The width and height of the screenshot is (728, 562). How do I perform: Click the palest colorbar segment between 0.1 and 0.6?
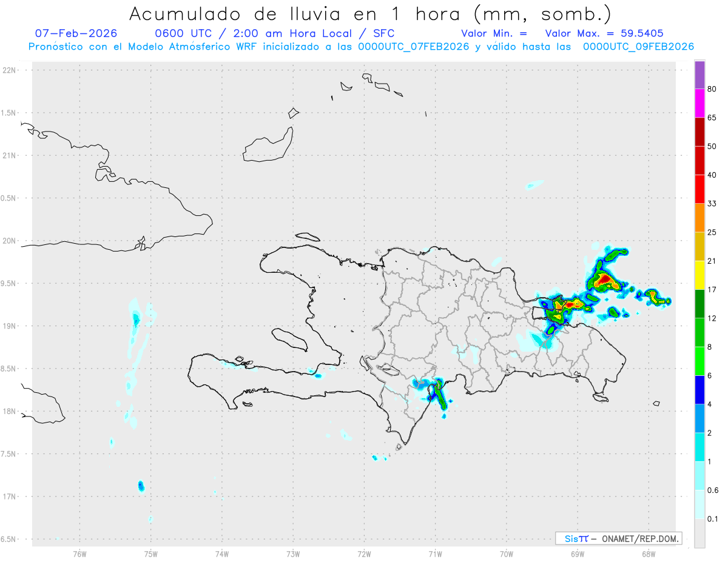pos(699,504)
